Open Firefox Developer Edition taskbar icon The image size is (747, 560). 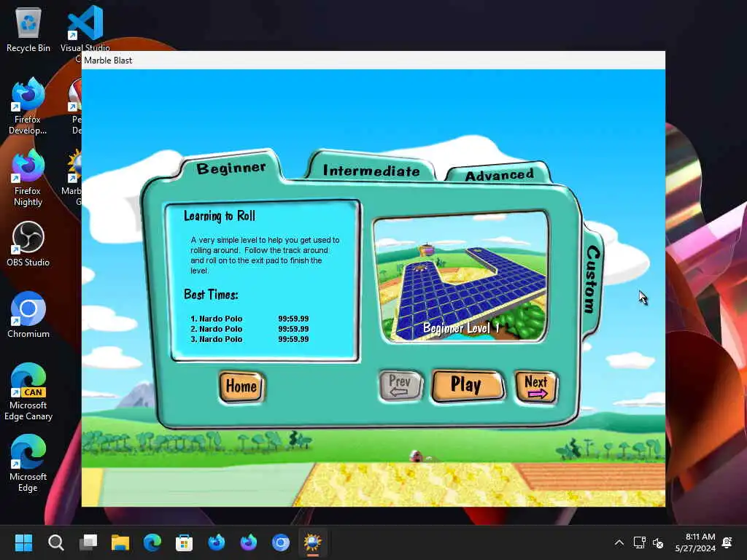(x=217, y=542)
